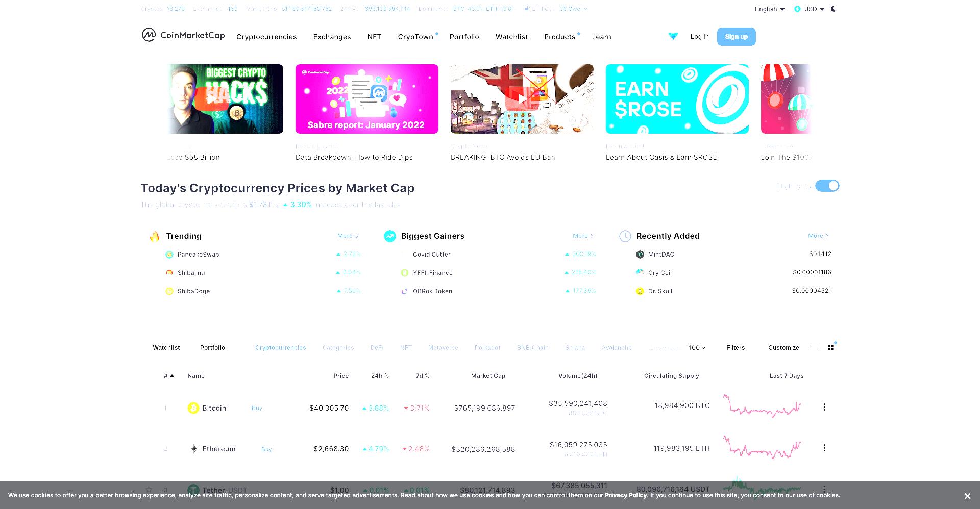Star Tether to add to watchlist

point(149,490)
